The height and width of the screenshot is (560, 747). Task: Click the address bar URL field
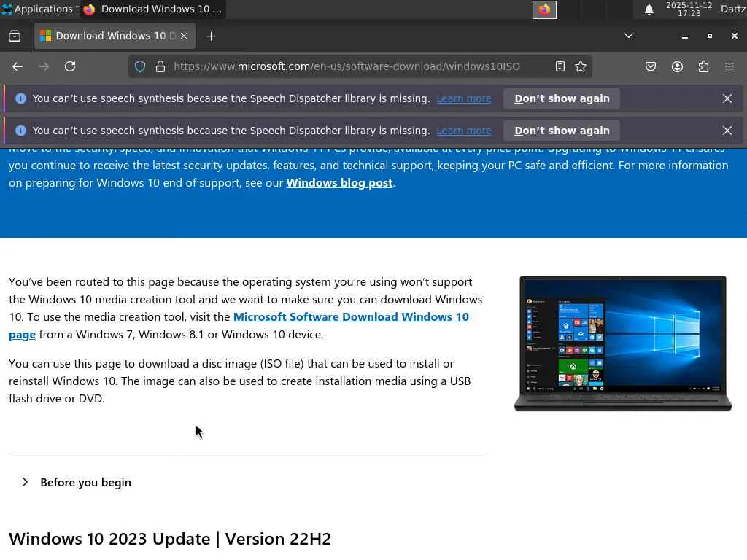pyautogui.click(x=347, y=66)
